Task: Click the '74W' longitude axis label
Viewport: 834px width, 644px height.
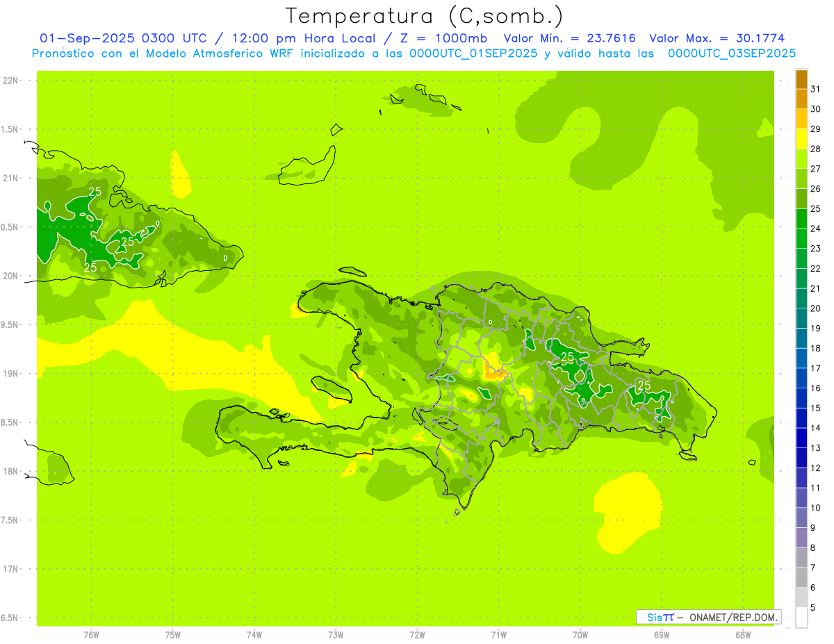Action: pos(254,635)
